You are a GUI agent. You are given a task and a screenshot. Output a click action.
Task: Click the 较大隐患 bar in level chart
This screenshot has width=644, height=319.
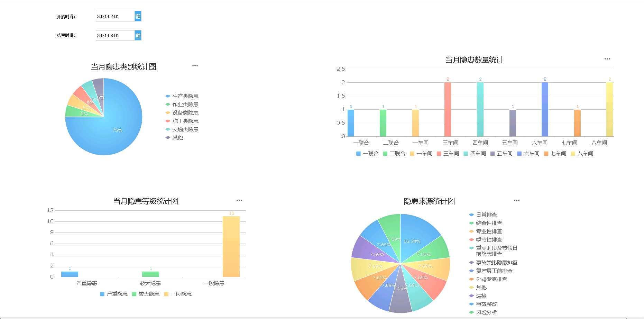(x=150, y=274)
